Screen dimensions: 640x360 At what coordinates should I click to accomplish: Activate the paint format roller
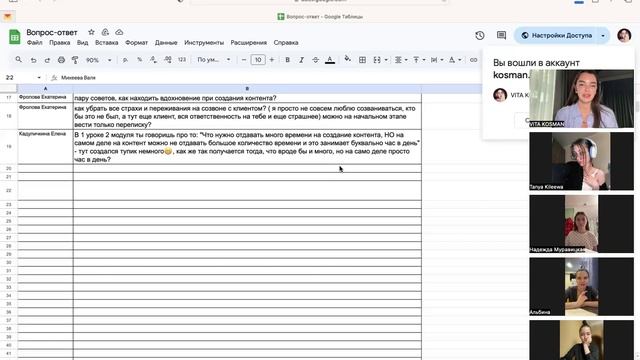tap(75, 60)
